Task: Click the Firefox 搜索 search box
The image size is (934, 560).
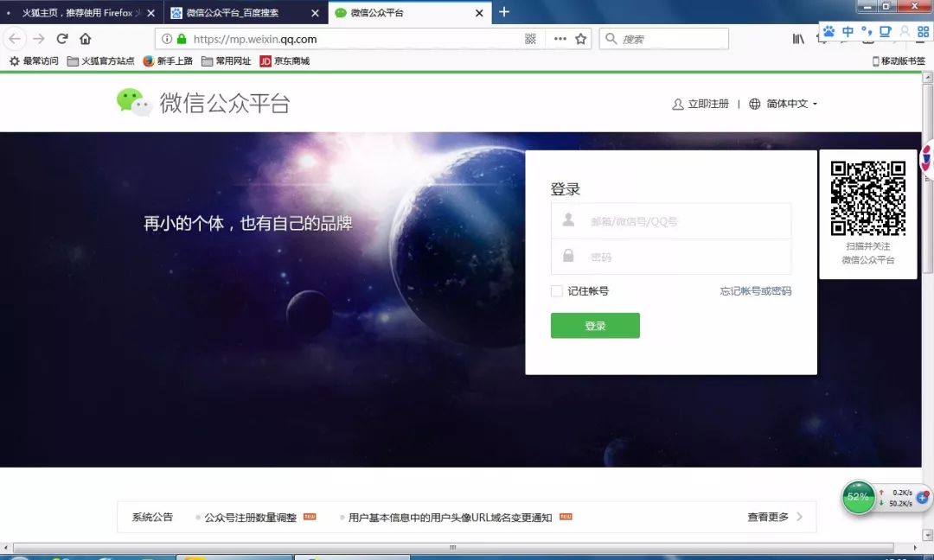Action: pyautogui.click(x=663, y=39)
